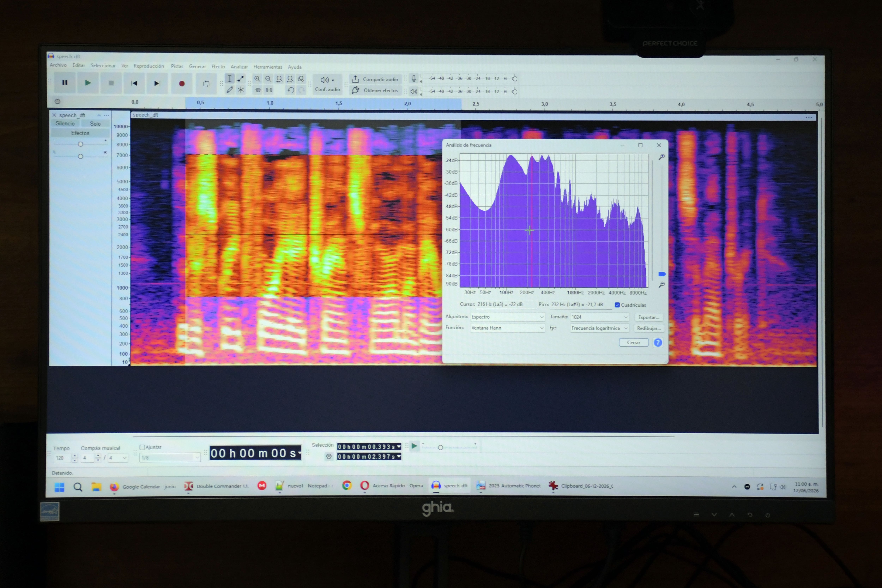Skip to end of the track

tap(157, 83)
